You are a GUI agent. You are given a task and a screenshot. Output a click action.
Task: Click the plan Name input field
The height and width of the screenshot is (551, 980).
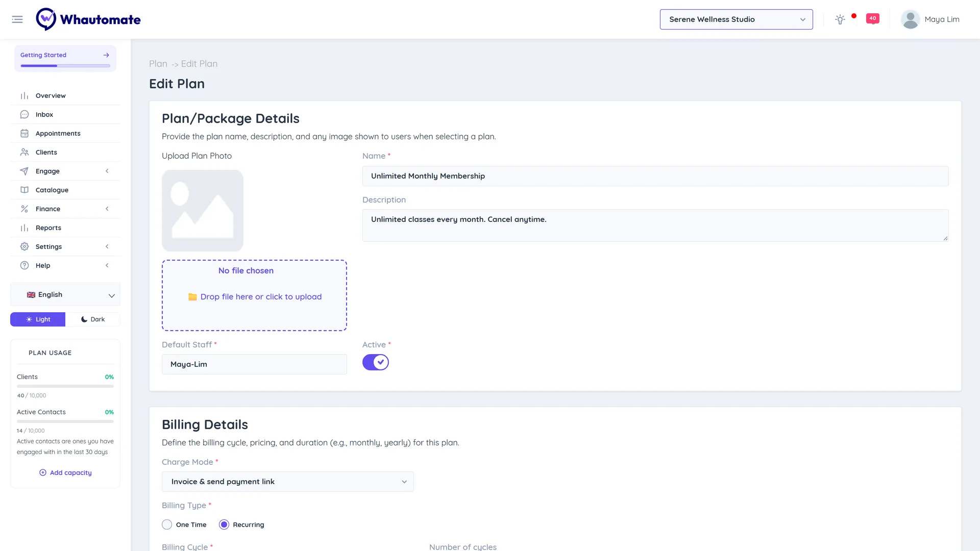coord(655,176)
